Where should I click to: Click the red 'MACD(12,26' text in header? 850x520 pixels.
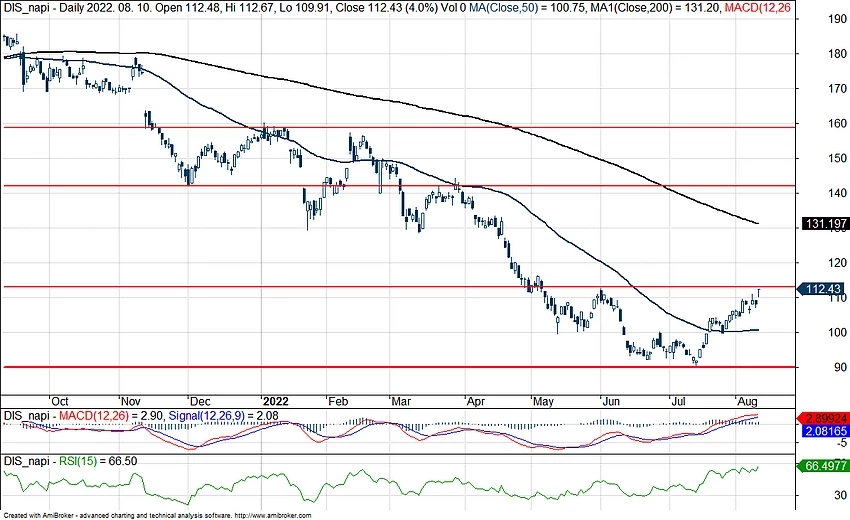tap(758, 8)
